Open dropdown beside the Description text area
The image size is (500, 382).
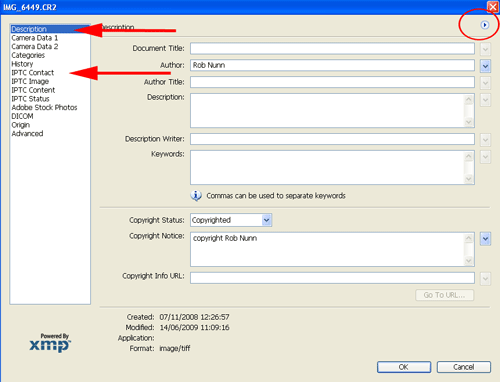click(x=485, y=100)
